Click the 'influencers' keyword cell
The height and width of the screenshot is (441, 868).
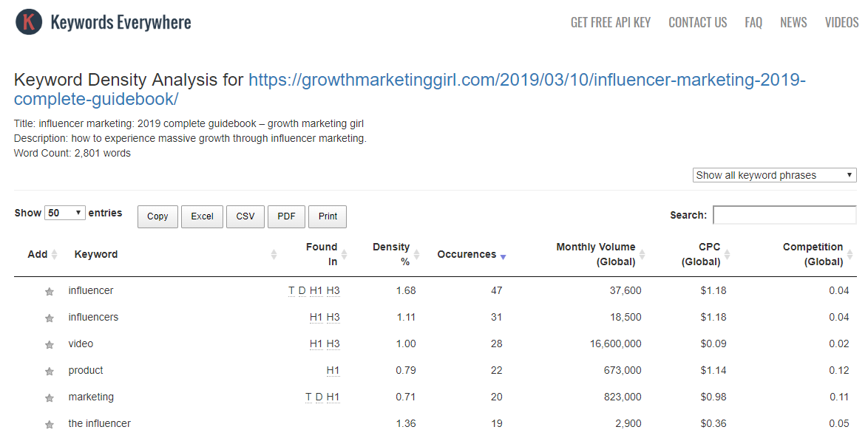coord(93,317)
